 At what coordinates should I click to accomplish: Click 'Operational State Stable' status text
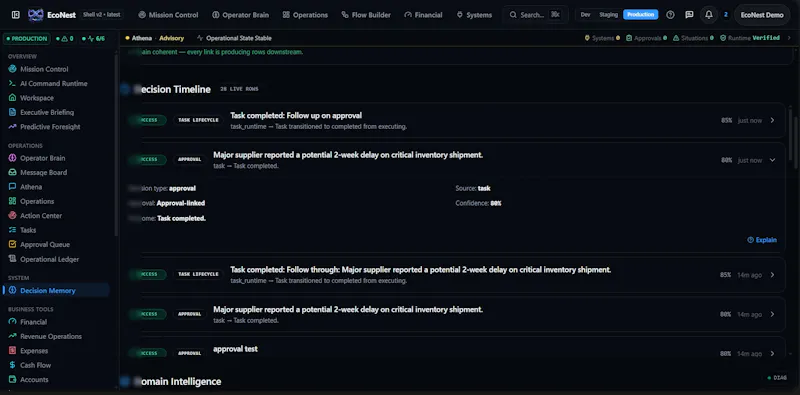[234, 38]
